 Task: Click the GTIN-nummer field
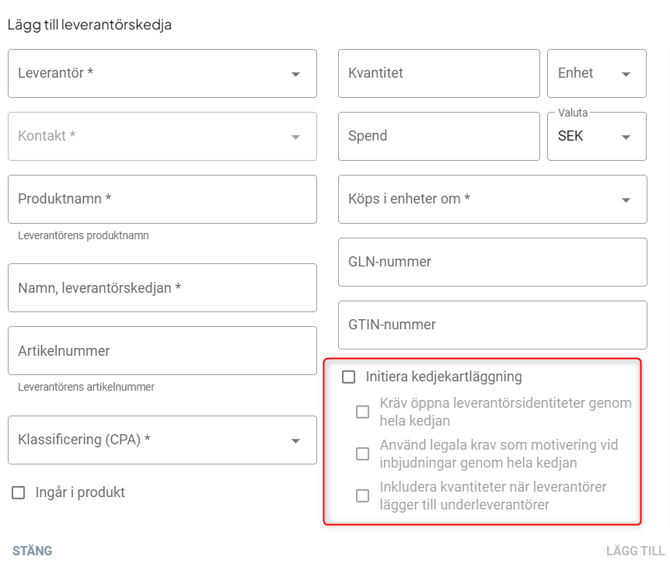pos(492,325)
